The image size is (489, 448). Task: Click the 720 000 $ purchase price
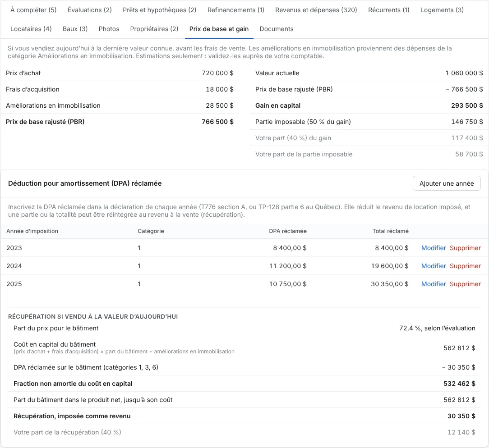[217, 73]
